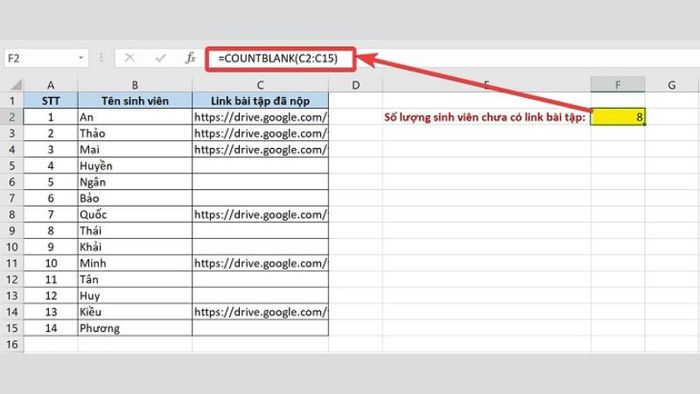Click the drive link in Mai's row
Image resolution: width=700 pixels, height=394 pixels.
pyautogui.click(x=260, y=149)
